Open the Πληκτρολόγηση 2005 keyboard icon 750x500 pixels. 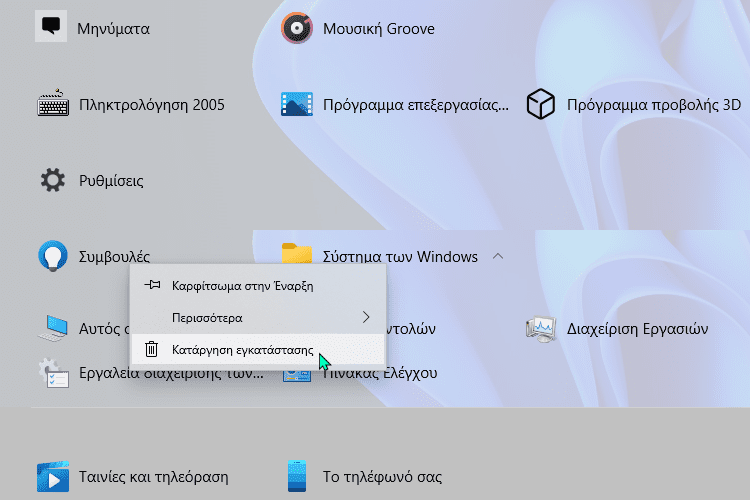(x=53, y=103)
